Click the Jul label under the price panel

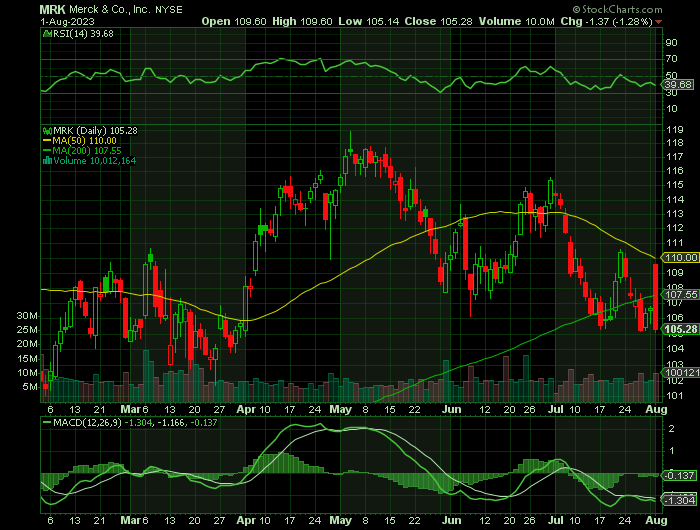[x=556, y=409]
